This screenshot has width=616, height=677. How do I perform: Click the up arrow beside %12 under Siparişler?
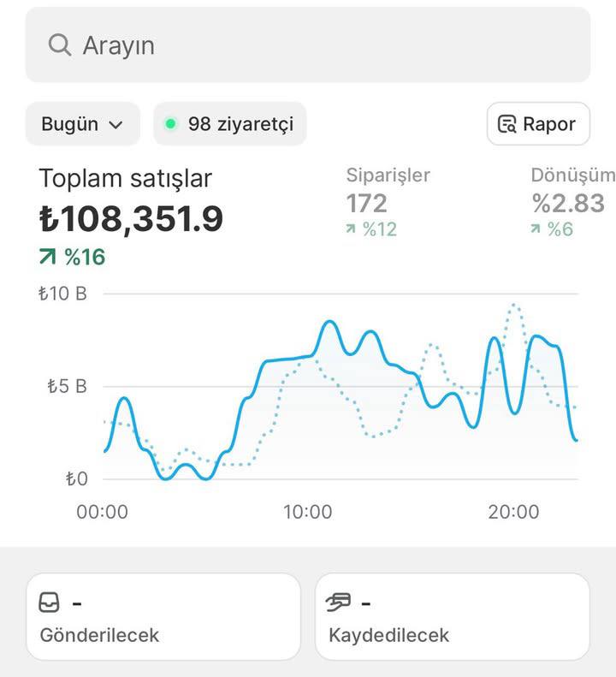tap(351, 229)
